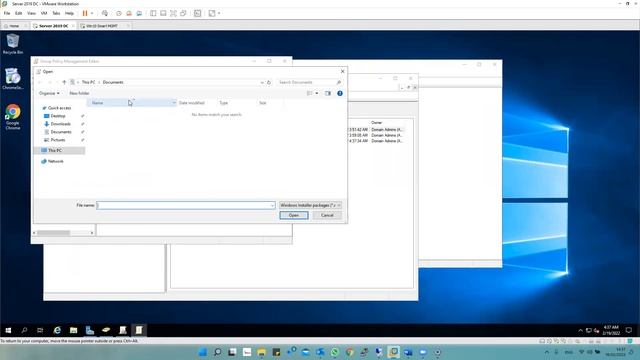
Task: Open WhatsApp from the host taskbar
Action: click(335, 352)
